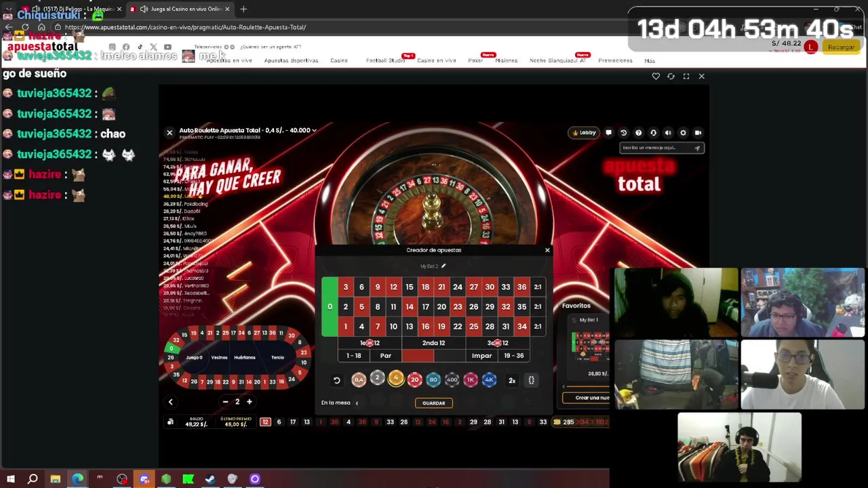
Task: Select Vecinos racetrack sector
Action: tap(219, 358)
